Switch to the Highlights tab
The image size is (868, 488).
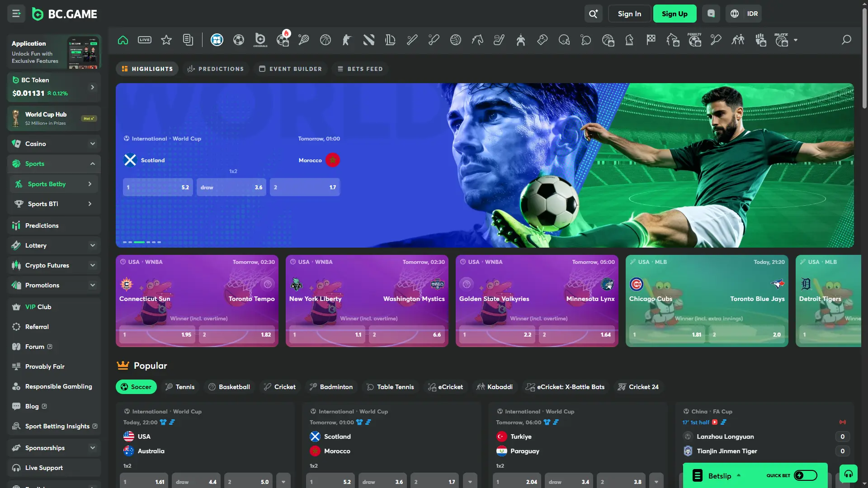(147, 69)
